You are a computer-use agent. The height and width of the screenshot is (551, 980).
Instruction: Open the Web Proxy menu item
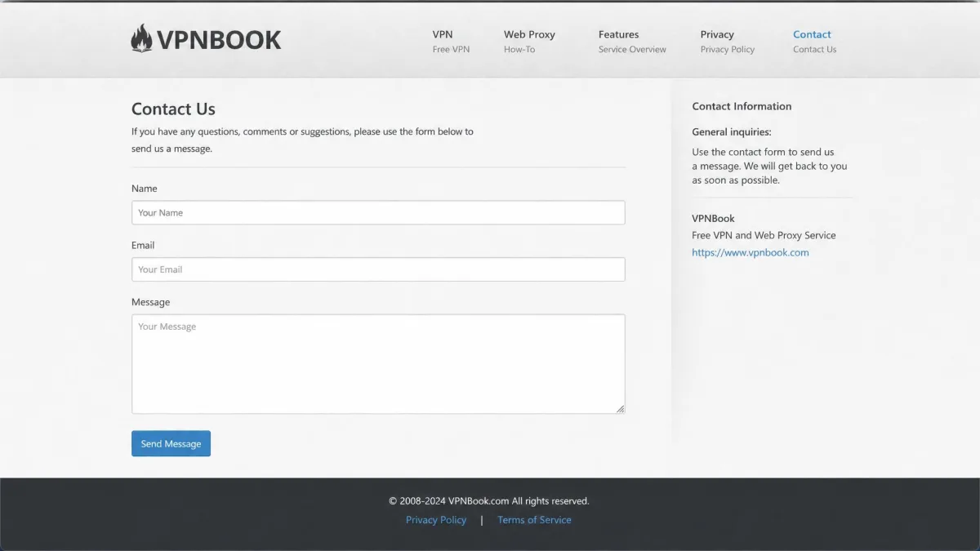pyautogui.click(x=529, y=42)
